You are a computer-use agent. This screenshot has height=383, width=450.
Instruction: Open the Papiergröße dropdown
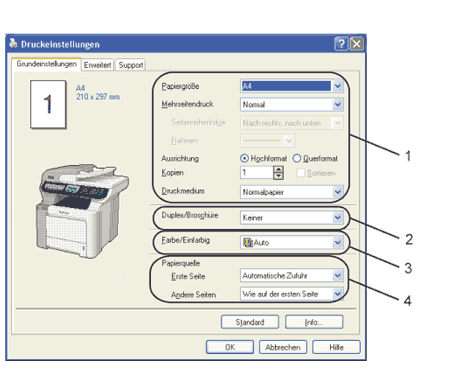point(338,86)
